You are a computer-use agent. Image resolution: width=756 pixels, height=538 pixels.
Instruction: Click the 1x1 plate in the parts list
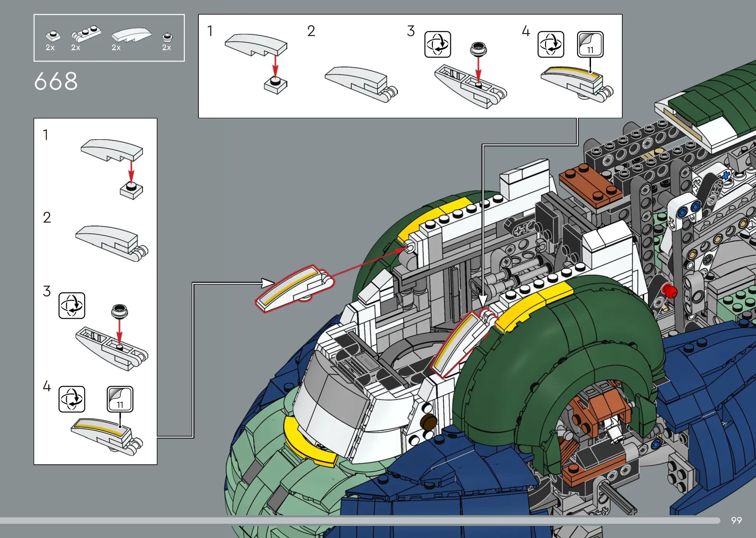pos(53,36)
